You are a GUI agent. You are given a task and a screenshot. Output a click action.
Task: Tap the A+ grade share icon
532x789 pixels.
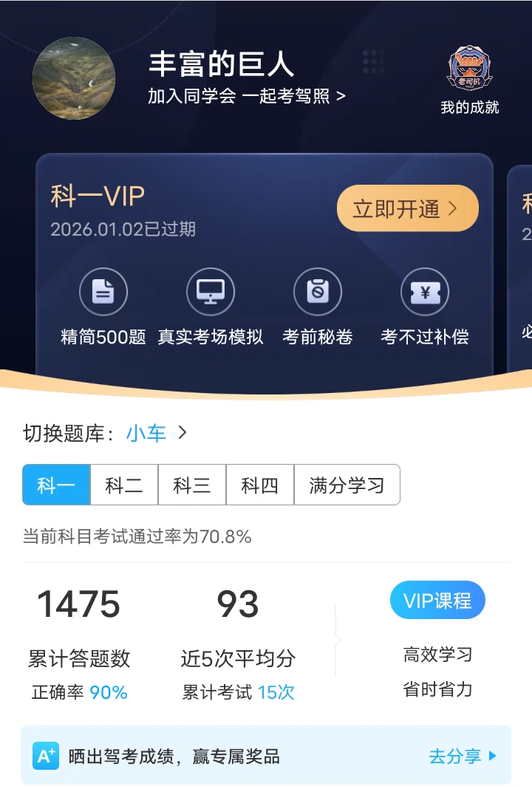[46, 756]
